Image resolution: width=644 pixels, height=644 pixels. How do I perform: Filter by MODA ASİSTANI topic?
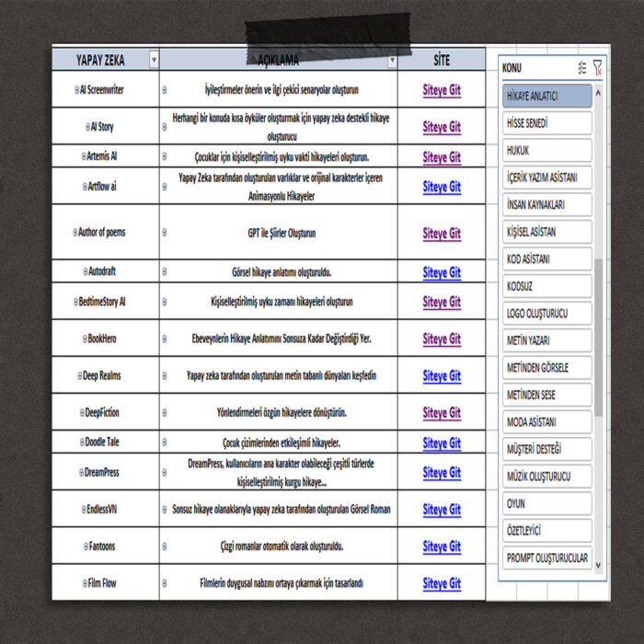[547, 422]
